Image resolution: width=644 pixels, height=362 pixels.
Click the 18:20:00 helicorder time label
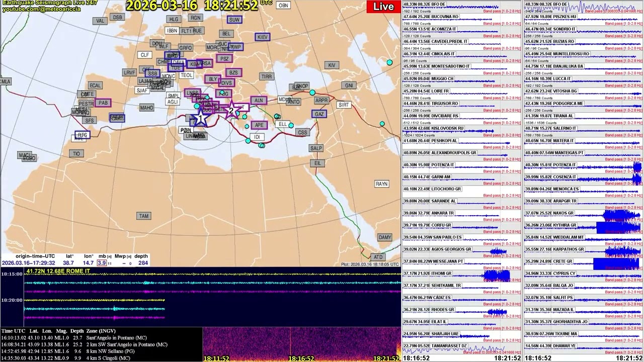pos(12,300)
